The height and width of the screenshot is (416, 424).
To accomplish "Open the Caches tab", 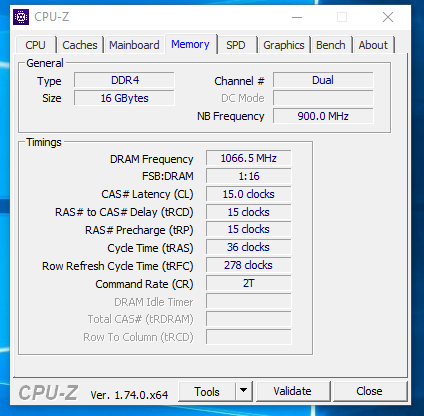I will (80, 45).
